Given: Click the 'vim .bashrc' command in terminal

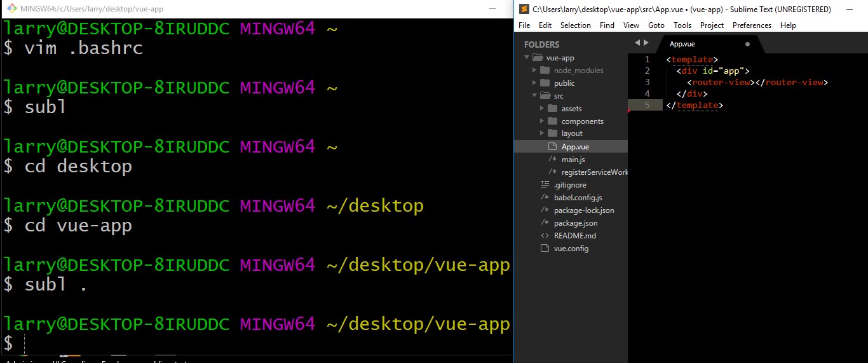Looking at the screenshot, I should [83, 48].
